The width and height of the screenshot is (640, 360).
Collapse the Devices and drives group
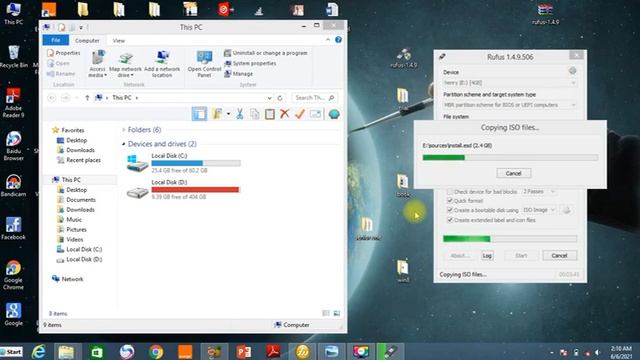(124, 144)
